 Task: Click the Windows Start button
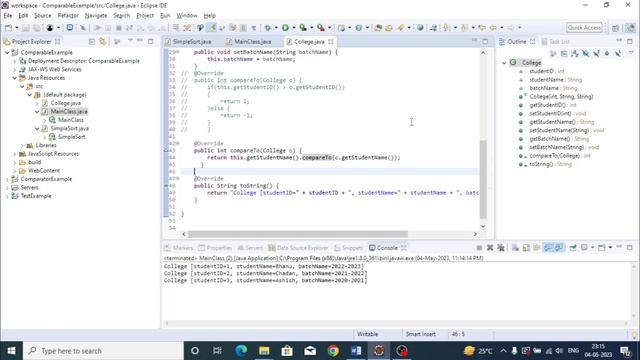click(11, 351)
